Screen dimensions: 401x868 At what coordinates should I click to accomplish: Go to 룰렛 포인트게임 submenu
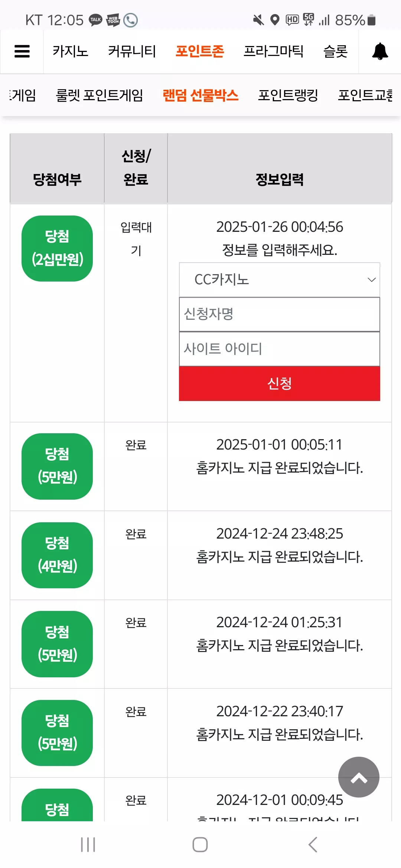[x=99, y=95]
